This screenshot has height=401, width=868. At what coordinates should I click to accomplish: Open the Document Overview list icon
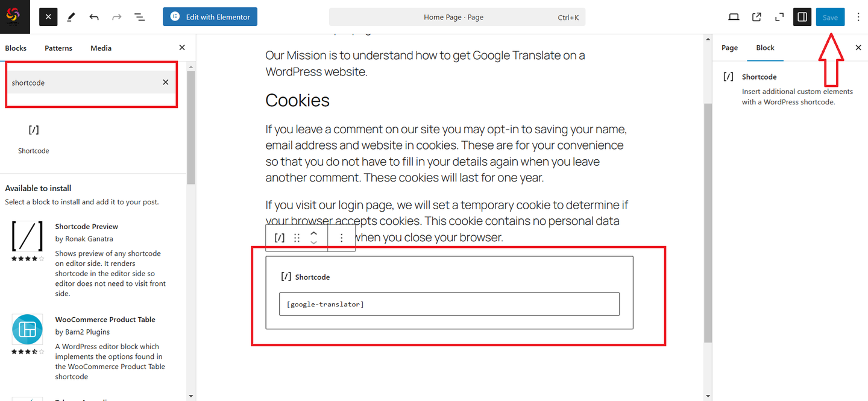click(140, 16)
